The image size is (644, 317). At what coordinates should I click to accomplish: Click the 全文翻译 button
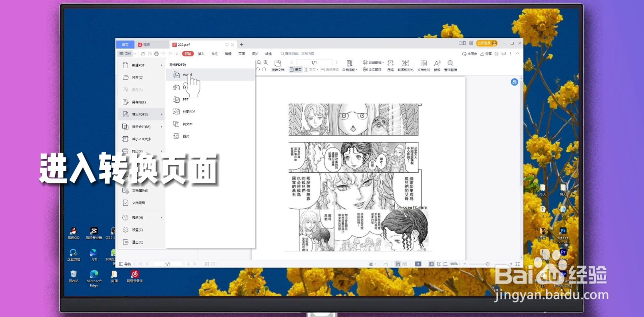[x=372, y=70]
